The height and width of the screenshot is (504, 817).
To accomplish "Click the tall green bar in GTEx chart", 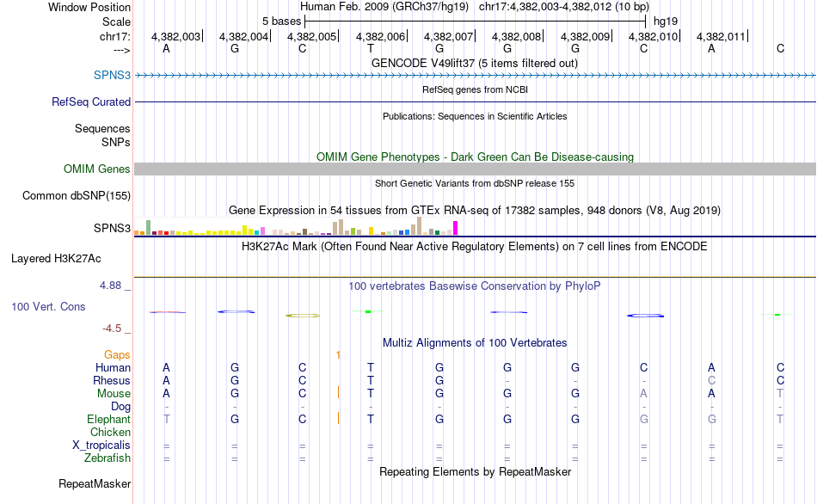I will click(x=149, y=227).
